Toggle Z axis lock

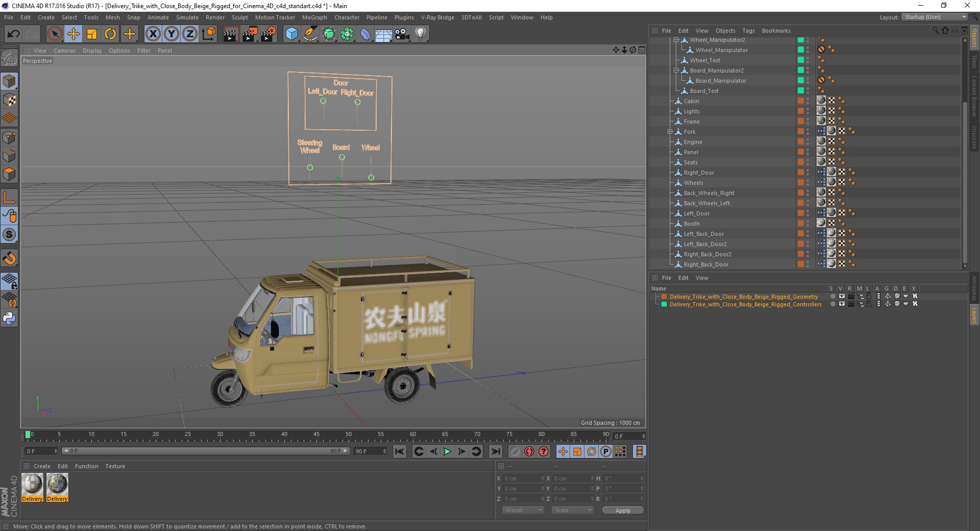[x=190, y=34]
